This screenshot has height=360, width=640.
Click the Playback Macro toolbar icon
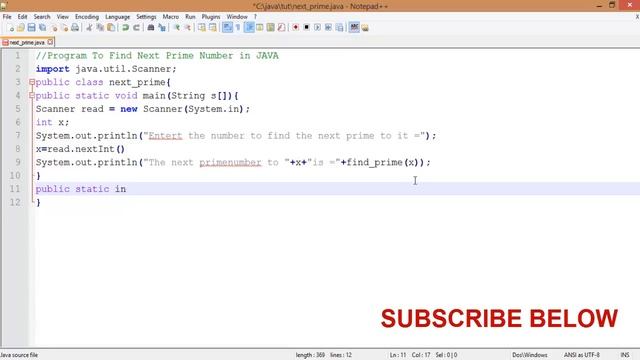click(x=318, y=28)
